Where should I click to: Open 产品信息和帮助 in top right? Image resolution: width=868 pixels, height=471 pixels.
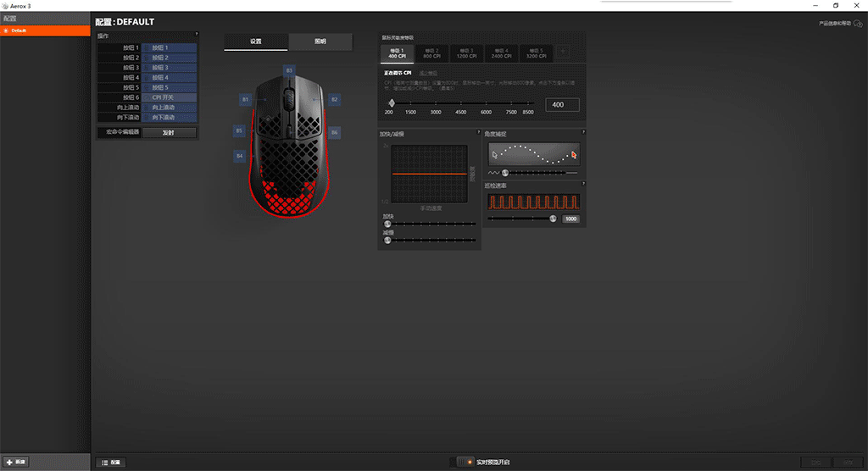(840, 23)
